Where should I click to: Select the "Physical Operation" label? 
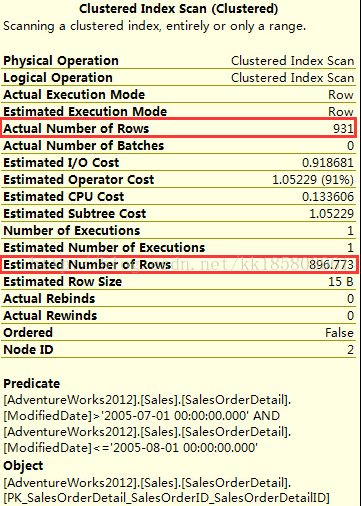[61, 61]
